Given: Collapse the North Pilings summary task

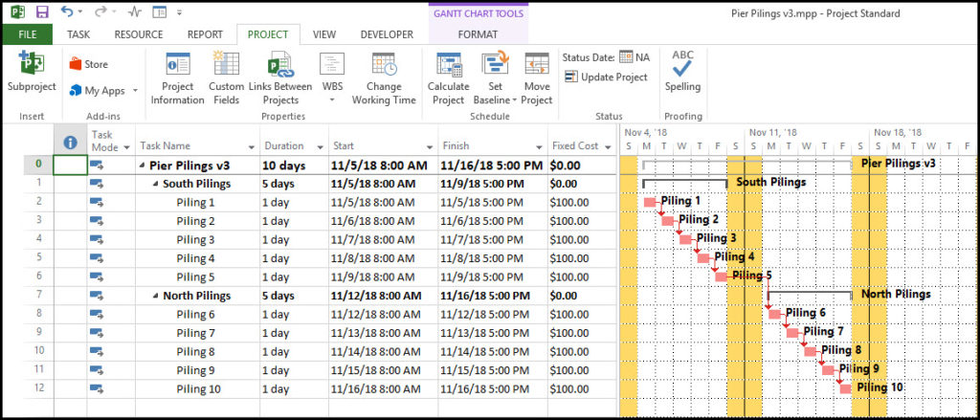Looking at the screenshot, I should (156, 297).
